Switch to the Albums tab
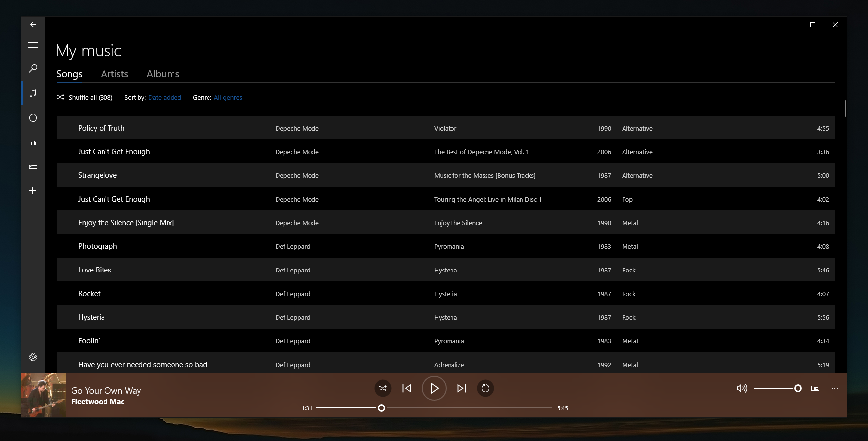Viewport: 868px width, 441px height. tap(163, 74)
